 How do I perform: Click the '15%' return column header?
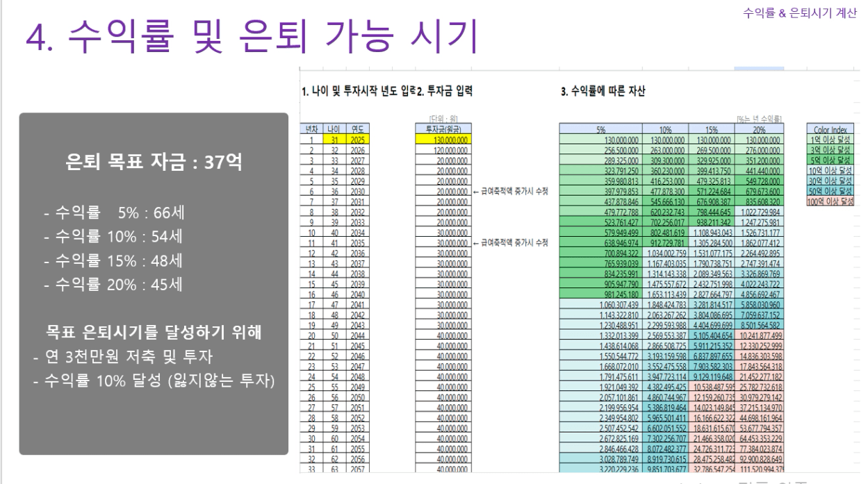(x=712, y=128)
